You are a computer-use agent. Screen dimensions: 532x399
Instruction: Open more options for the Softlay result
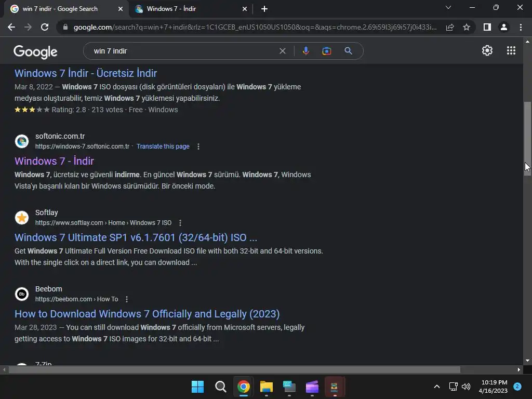click(180, 223)
